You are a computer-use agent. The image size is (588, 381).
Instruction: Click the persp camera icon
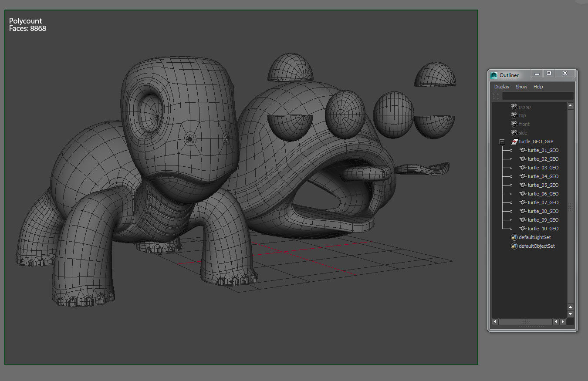(x=514, y=107)
